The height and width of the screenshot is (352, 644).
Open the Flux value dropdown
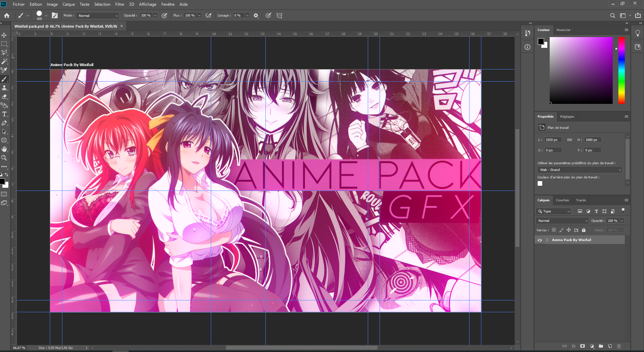tap(199, 16)
